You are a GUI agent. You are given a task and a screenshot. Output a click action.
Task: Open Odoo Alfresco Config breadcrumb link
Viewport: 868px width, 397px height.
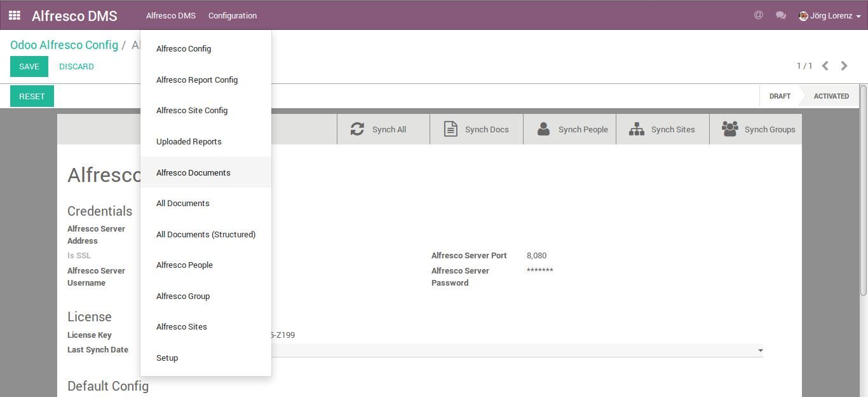click(x=64, y=45)
